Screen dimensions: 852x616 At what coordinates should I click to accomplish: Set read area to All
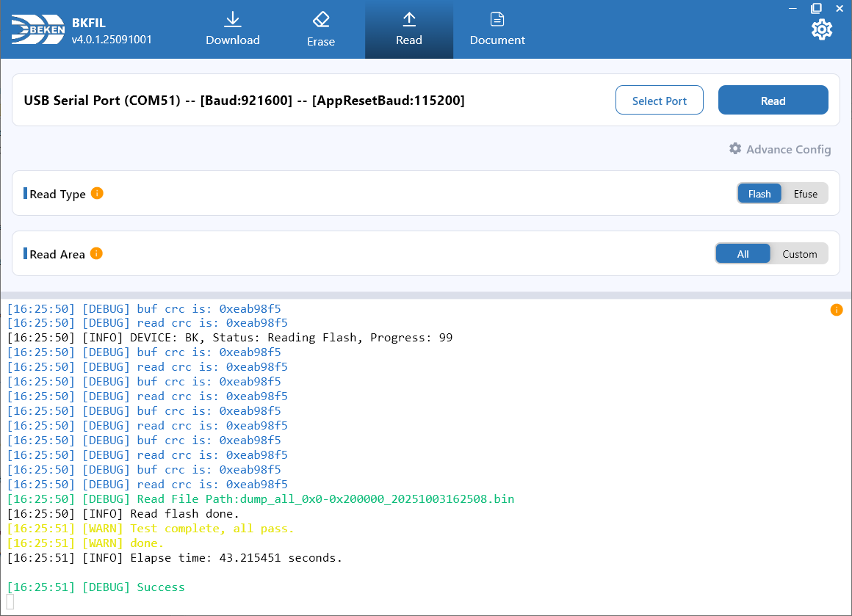pyautogui.click(x=743, y=254)
